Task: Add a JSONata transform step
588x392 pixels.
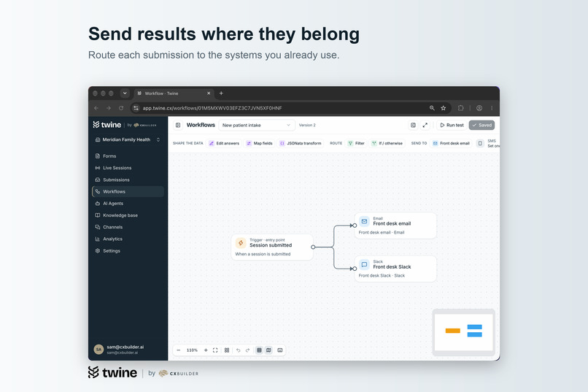Action: pyautogui.click(x=301, y=143)
